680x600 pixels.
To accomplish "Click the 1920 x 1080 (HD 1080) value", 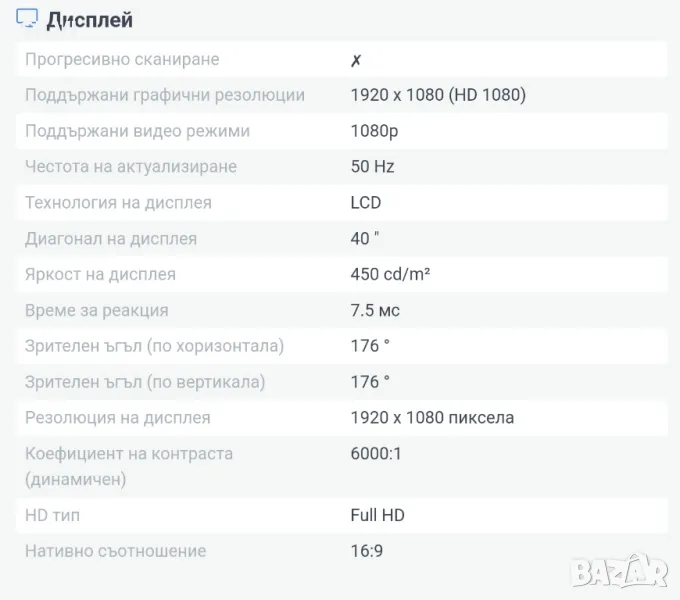I will [x=438, y=95].
